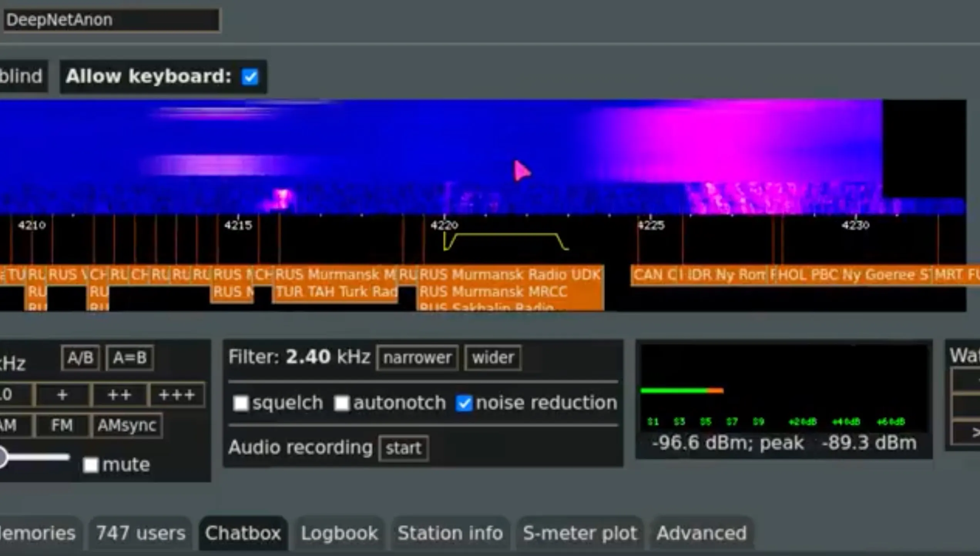Image resolution: width=980 pixels, height=556 pixels.
Task: Click the volume slider track
Action: pyautogui.click(x=39, y=457)
